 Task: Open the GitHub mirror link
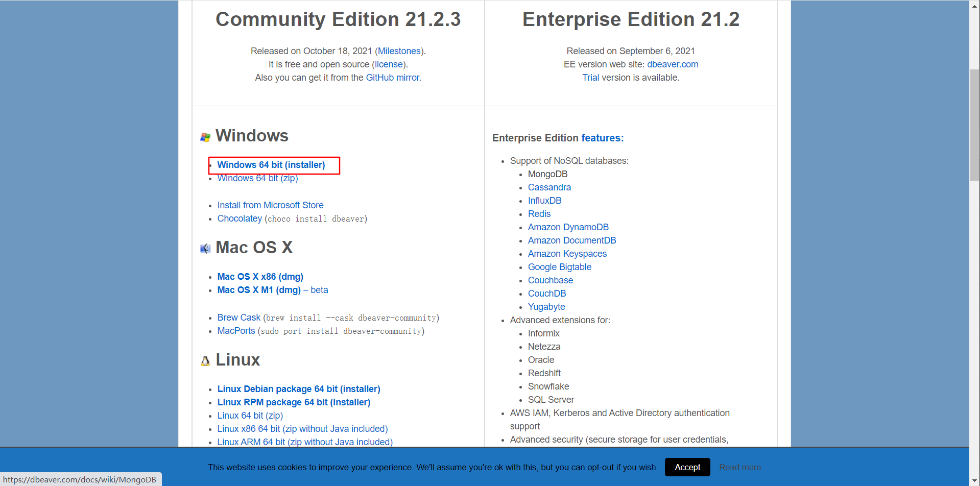point(393,78)
